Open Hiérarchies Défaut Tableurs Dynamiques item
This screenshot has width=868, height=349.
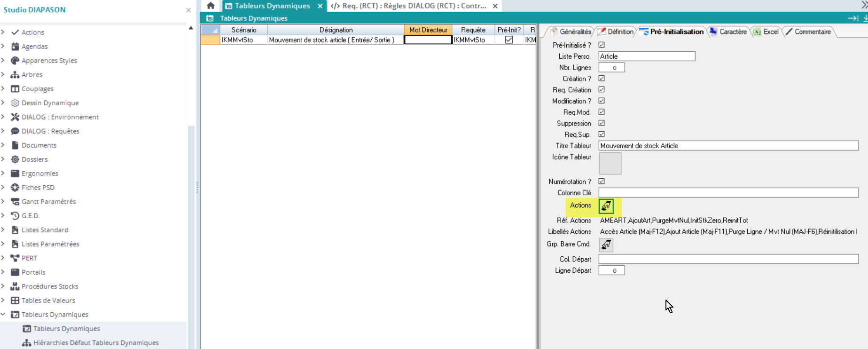click(x=96, y=342)
